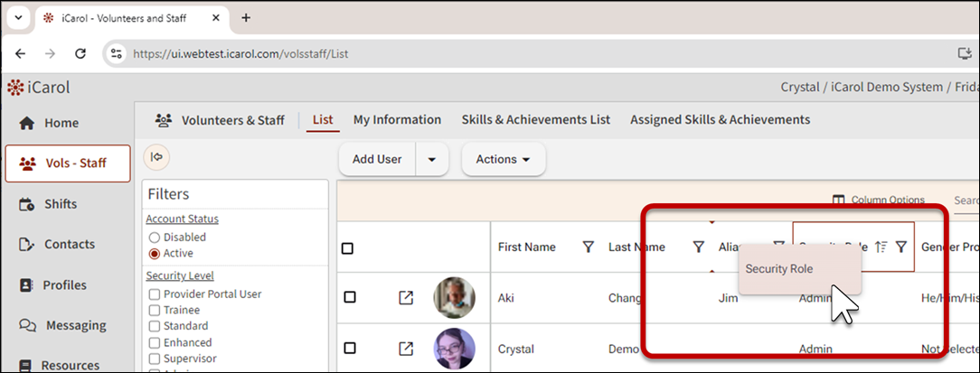Open the Skills & Achievements List tab
Image resolution: width=980 pixels, height=373 pixels.
(535, 120)
